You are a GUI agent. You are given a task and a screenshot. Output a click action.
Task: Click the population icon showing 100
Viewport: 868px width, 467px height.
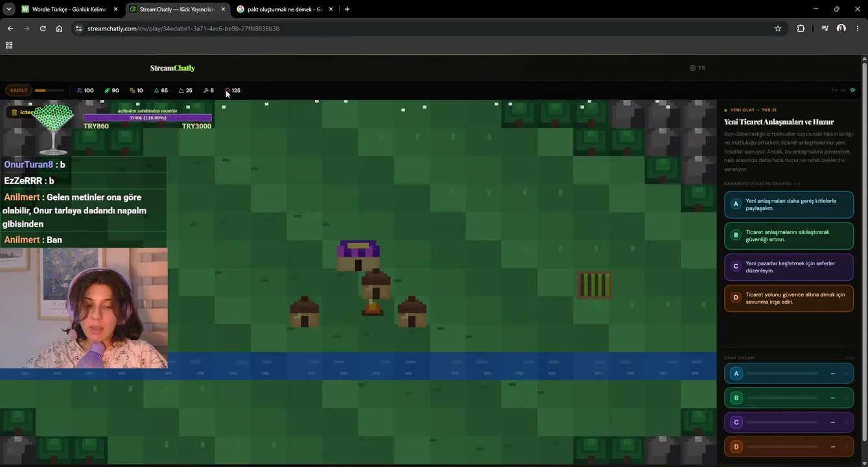[79, 91]
